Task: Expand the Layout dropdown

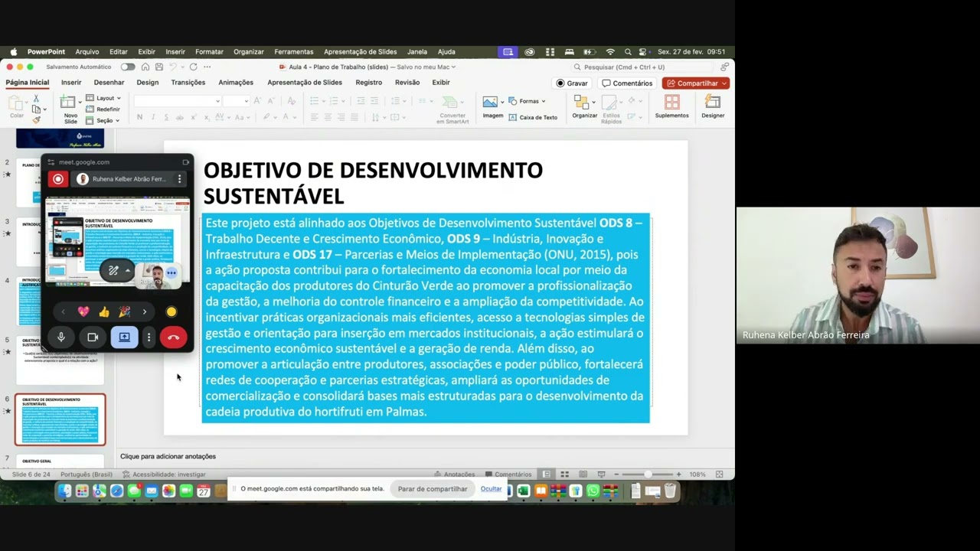Action: (x=103, y=98)
